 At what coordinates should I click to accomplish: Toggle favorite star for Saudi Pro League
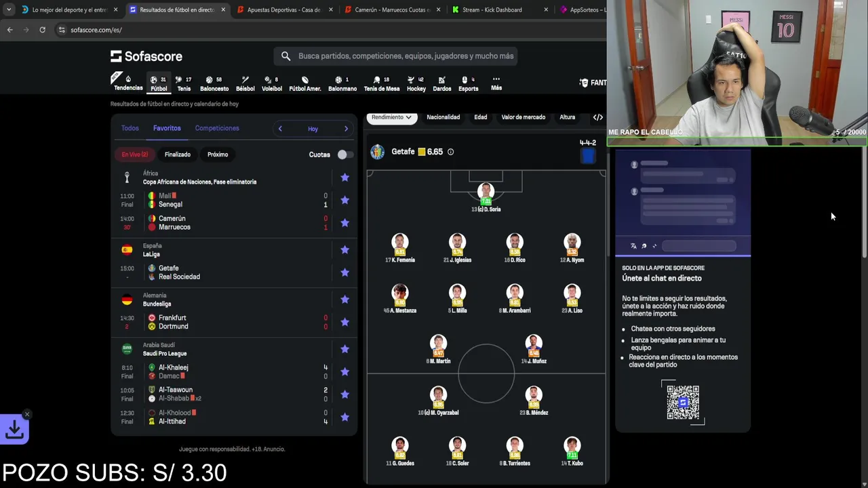344,349
